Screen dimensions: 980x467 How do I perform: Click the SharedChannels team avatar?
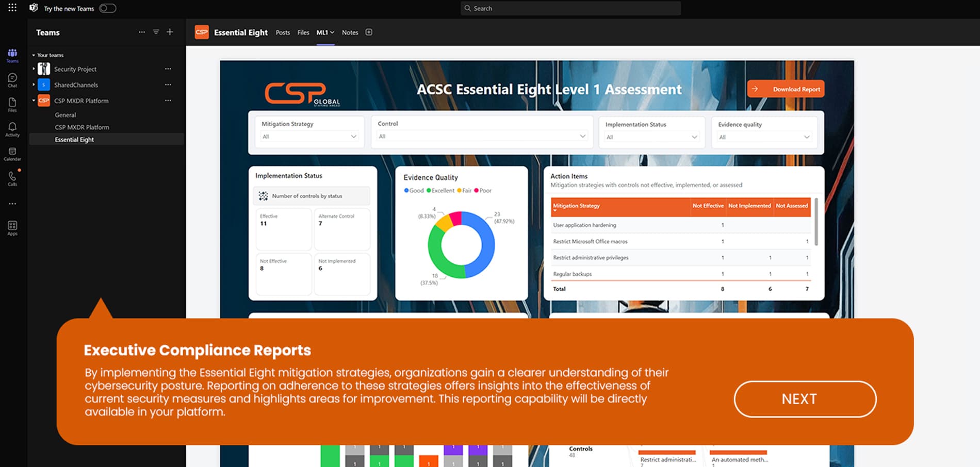(x=44, y=85)
